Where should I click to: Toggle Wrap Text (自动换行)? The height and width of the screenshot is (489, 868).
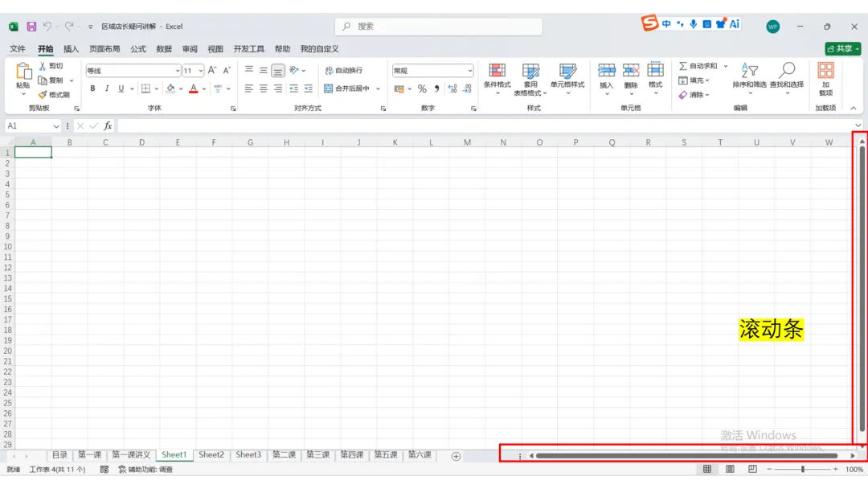344,70
